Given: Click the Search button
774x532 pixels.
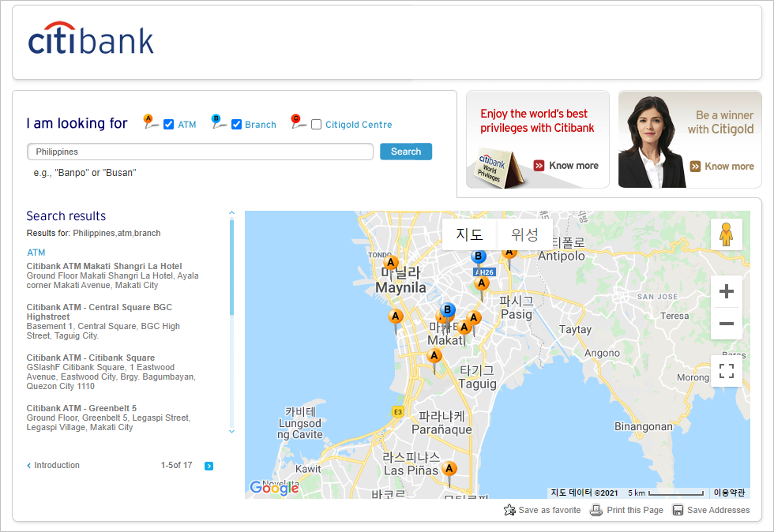Looking at the screenshot, I should point(406,152).
